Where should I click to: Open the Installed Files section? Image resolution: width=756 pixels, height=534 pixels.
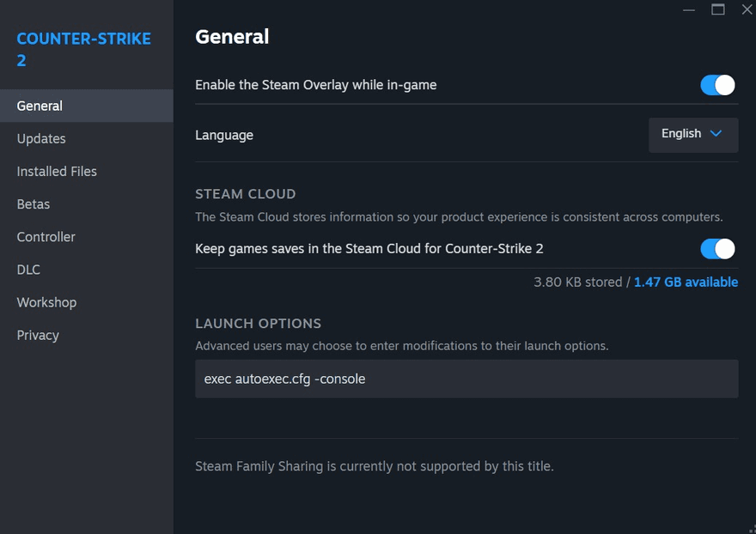coord(57,172)
